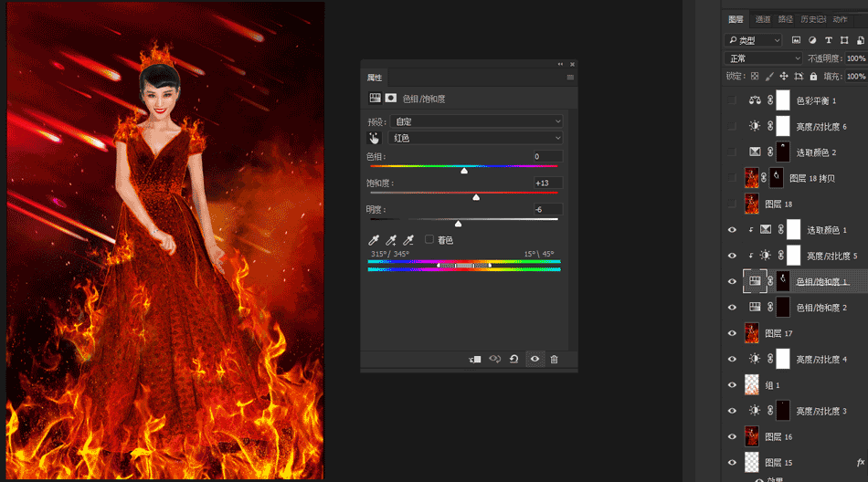Click the 色相 hue slider handle
The height and width of the screenshot is (482, 868).
click(464, 171)
